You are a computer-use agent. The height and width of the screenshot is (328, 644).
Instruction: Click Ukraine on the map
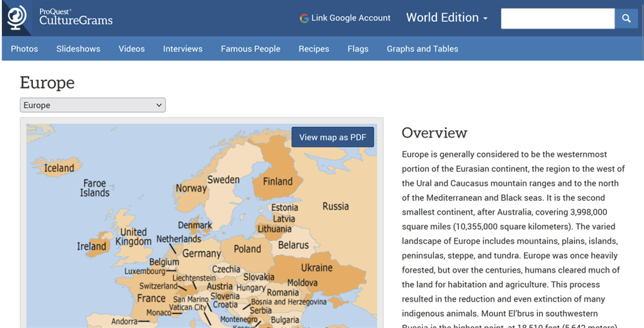tap(316, 267)
